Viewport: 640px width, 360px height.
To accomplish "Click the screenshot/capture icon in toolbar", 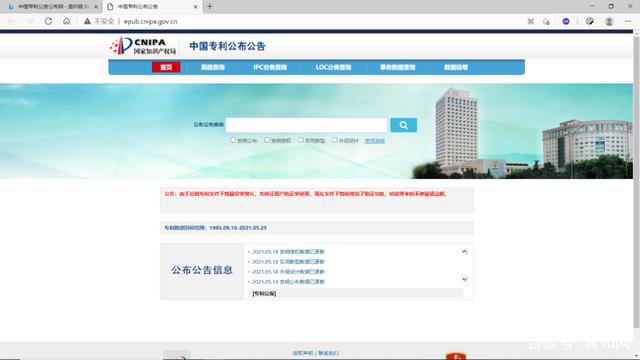I will click(x=531, y=21).
